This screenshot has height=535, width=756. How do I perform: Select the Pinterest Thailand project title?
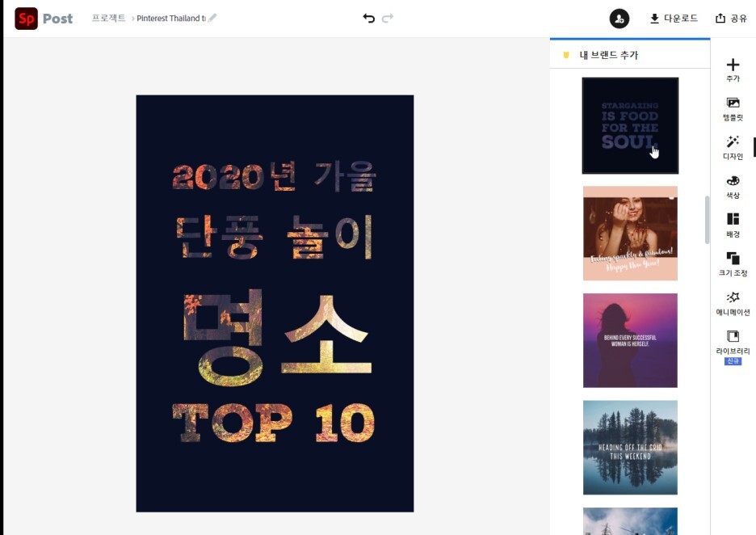171,19
